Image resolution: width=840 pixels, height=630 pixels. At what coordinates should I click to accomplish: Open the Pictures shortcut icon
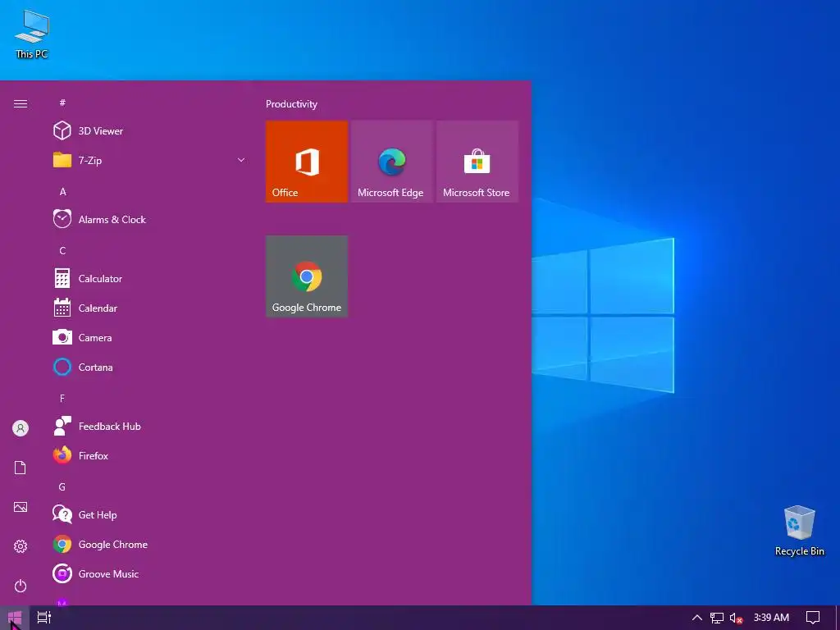point(21,507)
